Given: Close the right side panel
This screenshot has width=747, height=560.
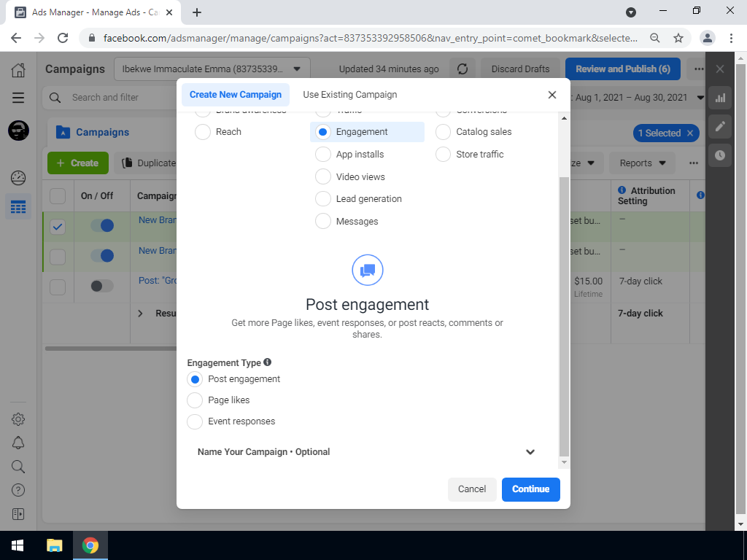Looking at the screenshot, I should [720, 69].
